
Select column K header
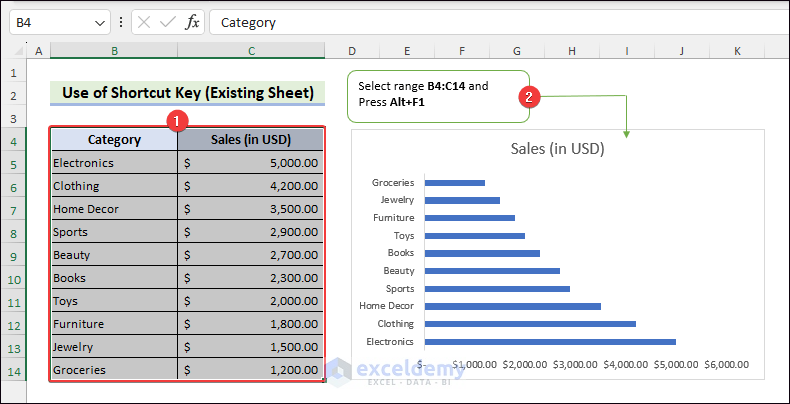(737, 51)
